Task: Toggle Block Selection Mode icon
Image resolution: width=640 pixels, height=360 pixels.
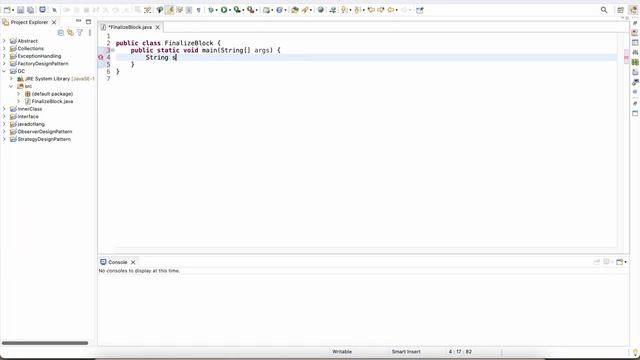Action: click(x=189, y=10)
